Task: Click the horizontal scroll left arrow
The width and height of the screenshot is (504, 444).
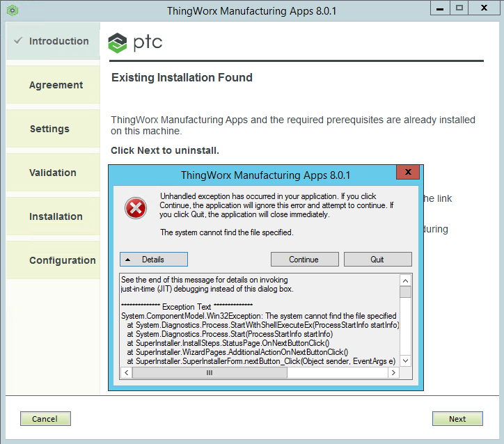Action: pyautogui.click(x=126, y=373)
